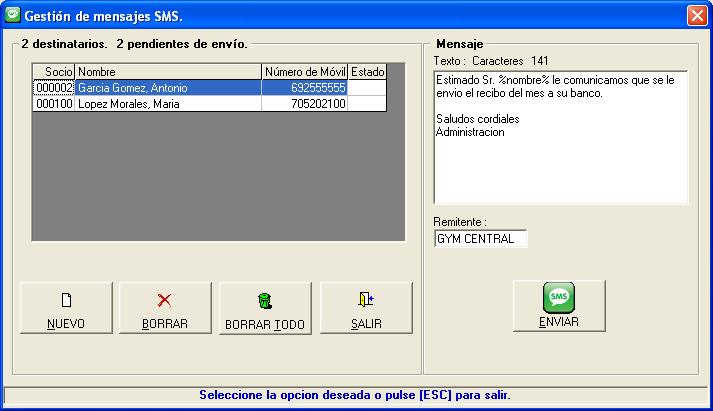Click the Remitente label
The width and height of the screenshot is (713, 411).
coord(460,222)
